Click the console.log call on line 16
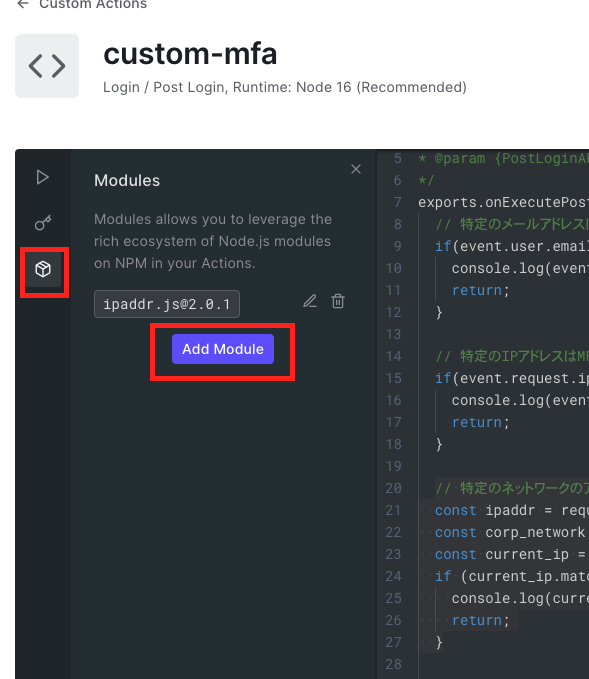Screen dimensions: 589x679 (520, 401)
